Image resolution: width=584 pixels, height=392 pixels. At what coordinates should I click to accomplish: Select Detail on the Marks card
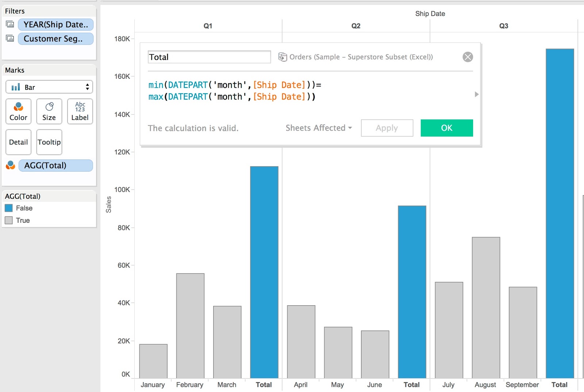pos(18,142)
